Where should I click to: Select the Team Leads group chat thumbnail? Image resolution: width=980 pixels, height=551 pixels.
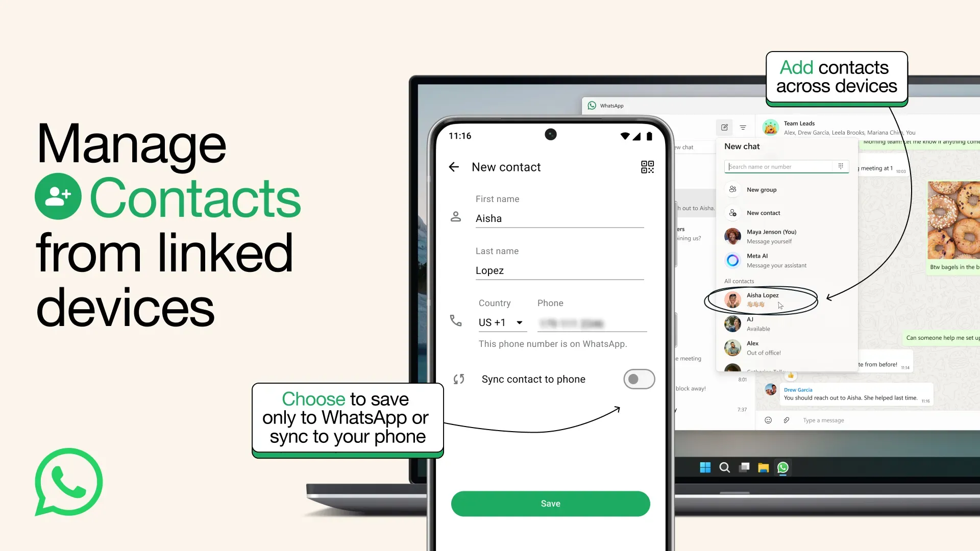coord(771,127)
